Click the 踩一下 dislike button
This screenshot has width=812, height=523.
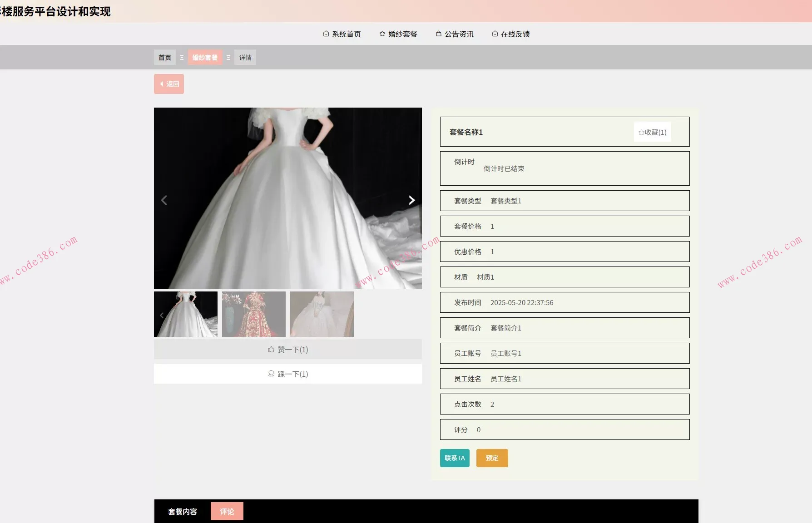point(287,374)
